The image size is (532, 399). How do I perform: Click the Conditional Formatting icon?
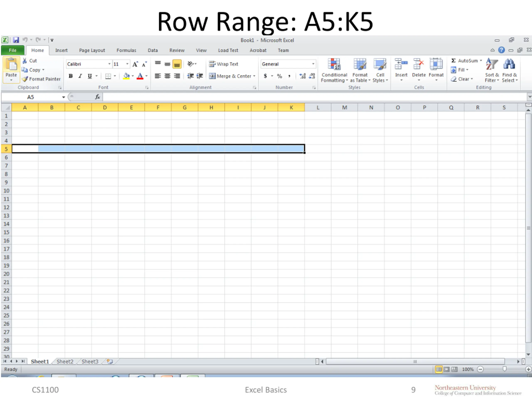click(x=334, y=64)
